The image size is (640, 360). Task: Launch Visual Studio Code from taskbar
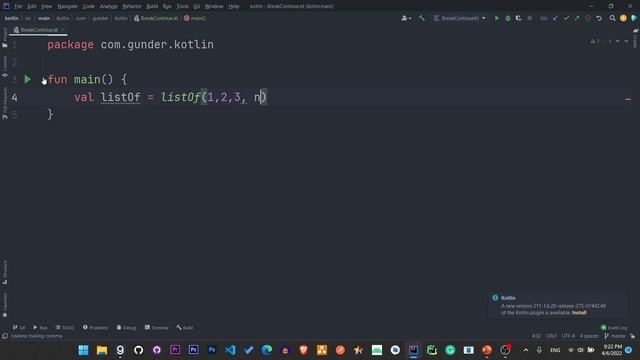230,350
